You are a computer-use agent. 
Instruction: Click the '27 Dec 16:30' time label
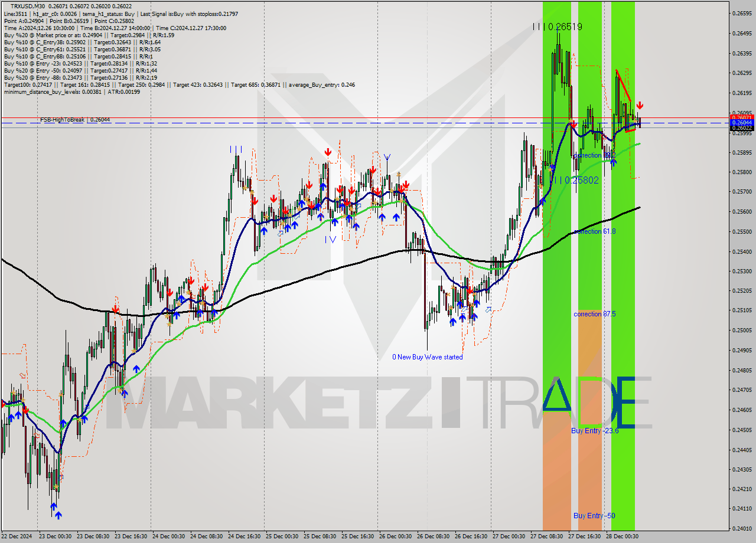[585, 537]
